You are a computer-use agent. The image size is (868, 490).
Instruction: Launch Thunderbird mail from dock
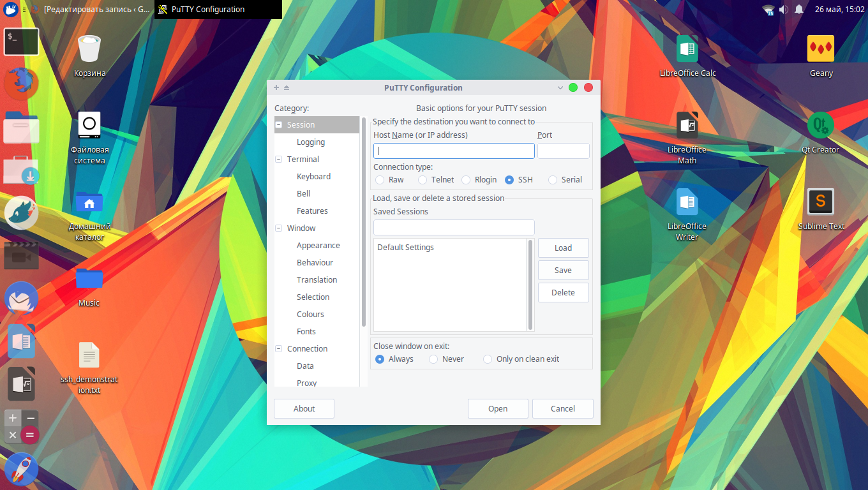tap(22, 299)
